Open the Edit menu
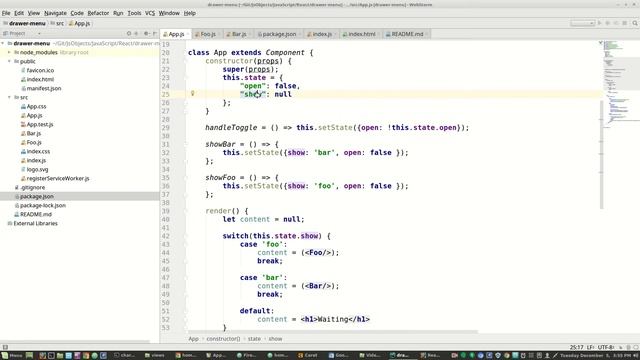This screenshot has width=640, height=360. point(19,13)
